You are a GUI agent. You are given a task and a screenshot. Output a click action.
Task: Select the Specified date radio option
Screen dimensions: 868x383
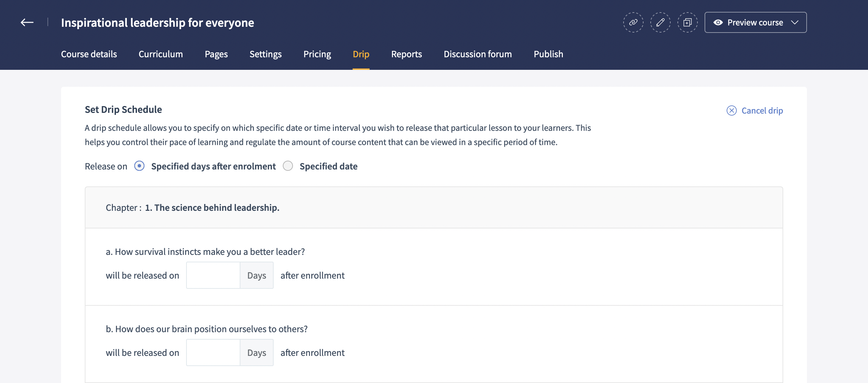pos(288,166)
